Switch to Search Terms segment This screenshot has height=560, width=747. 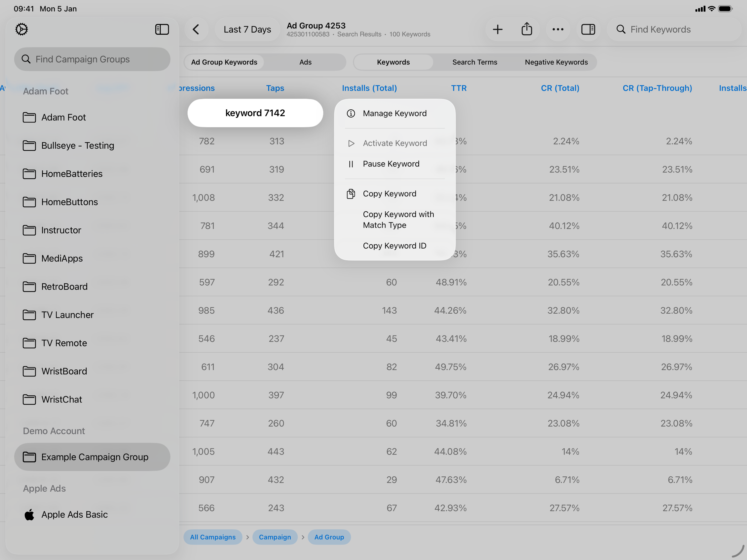point(474,62)
